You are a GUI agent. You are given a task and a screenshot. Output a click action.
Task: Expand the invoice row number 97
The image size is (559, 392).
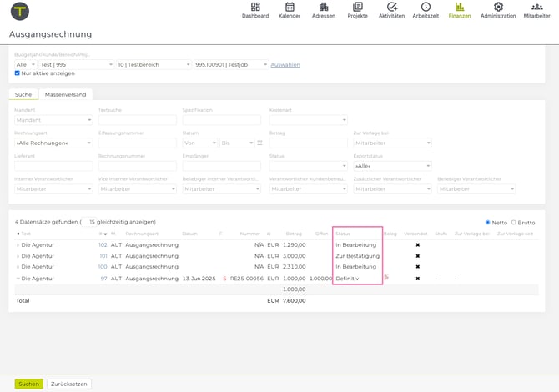(x=18, y=279)
